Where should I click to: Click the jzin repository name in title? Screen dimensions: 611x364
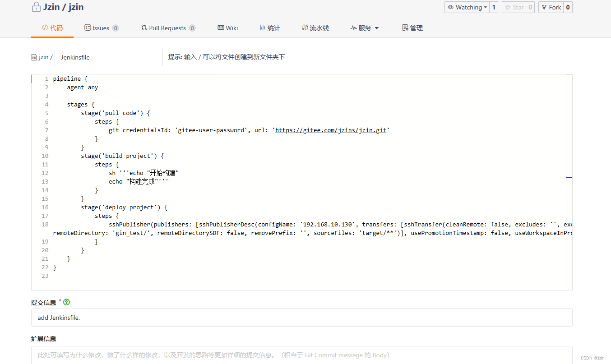tap(76, 7)
